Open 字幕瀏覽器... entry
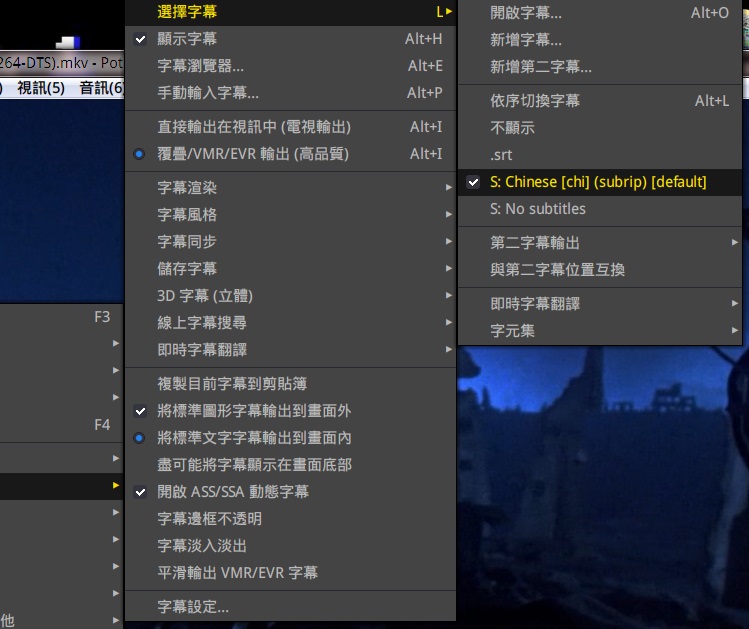749x629 pixels. tap(290, 66)
